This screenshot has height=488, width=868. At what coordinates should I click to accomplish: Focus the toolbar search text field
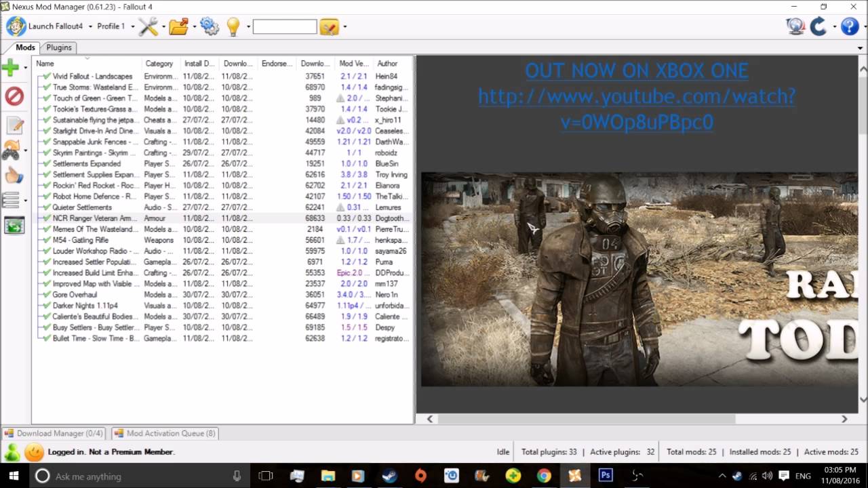coord(285,27)
